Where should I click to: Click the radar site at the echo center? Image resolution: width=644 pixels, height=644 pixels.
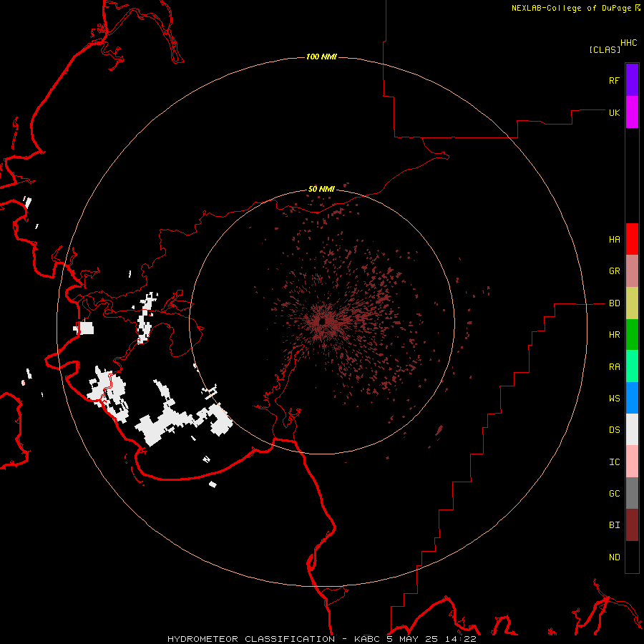pos(323,321)
